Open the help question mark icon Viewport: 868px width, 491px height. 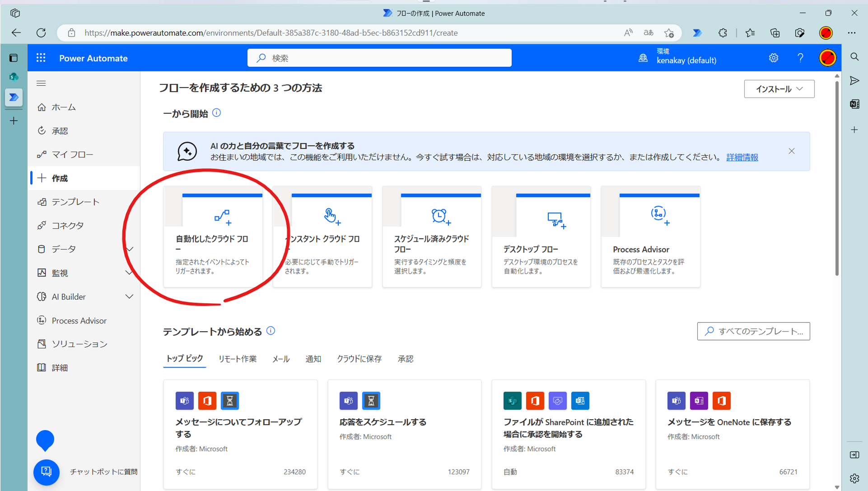[800, 58]
